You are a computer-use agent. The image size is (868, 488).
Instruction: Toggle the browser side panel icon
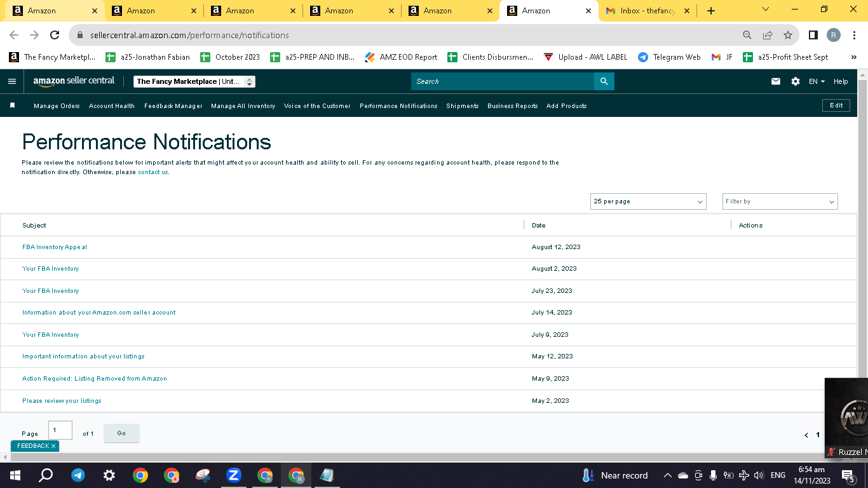pyautogui.click(x=813, y=35)
